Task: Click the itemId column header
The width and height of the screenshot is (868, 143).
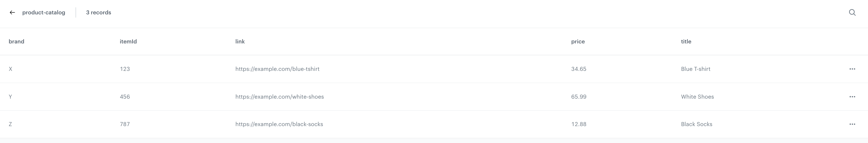Action: click(128, 41)
